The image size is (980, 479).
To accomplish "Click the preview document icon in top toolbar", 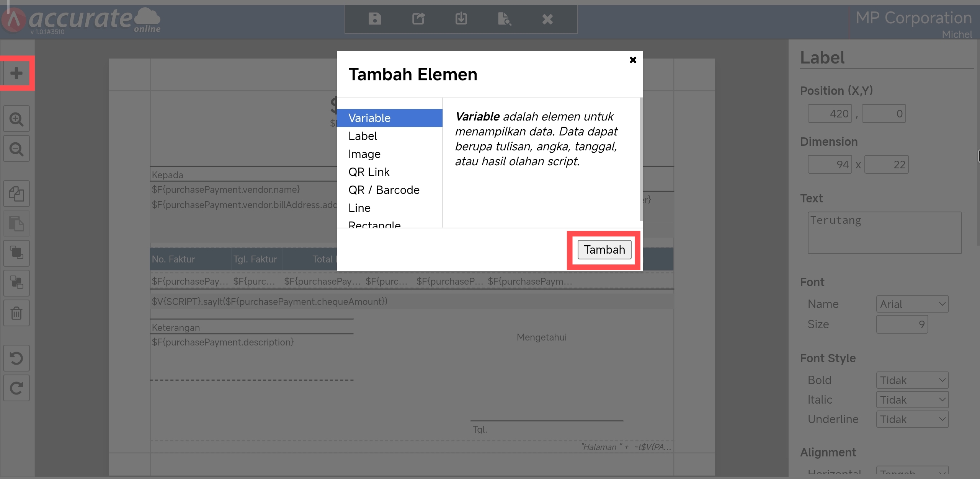I will coord(504,19).
